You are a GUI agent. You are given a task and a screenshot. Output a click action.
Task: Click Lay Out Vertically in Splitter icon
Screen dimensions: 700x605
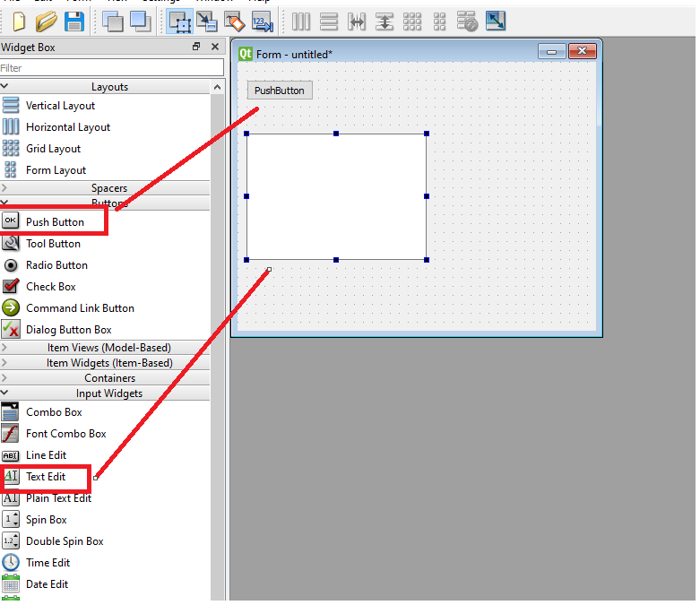[x=384, y=22]
